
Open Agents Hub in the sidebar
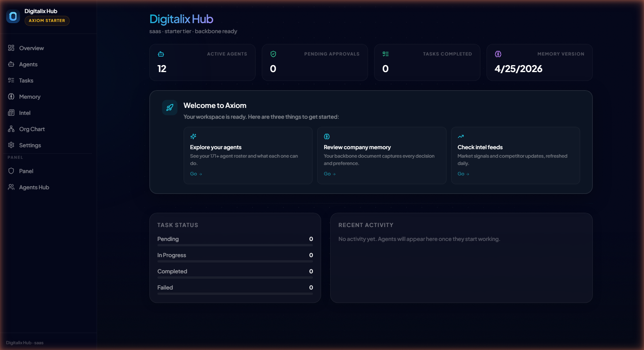click(x=48, y=187)
